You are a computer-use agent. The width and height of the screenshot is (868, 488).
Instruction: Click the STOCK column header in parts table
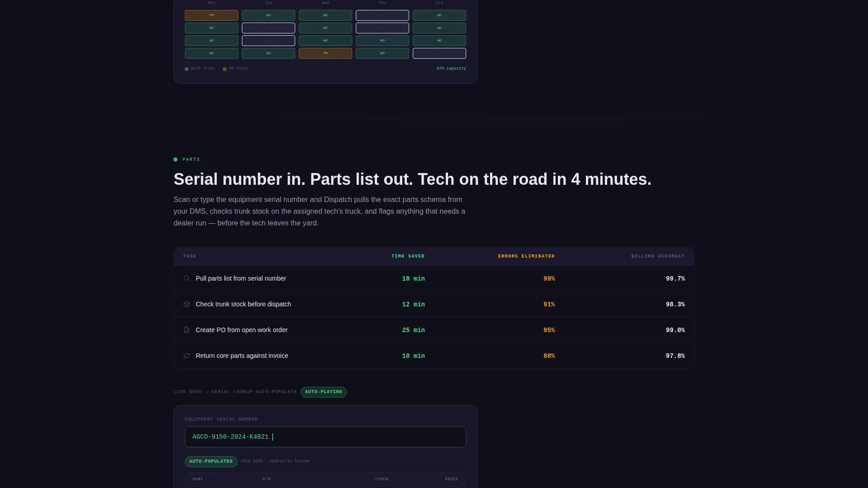pos(382,479)
